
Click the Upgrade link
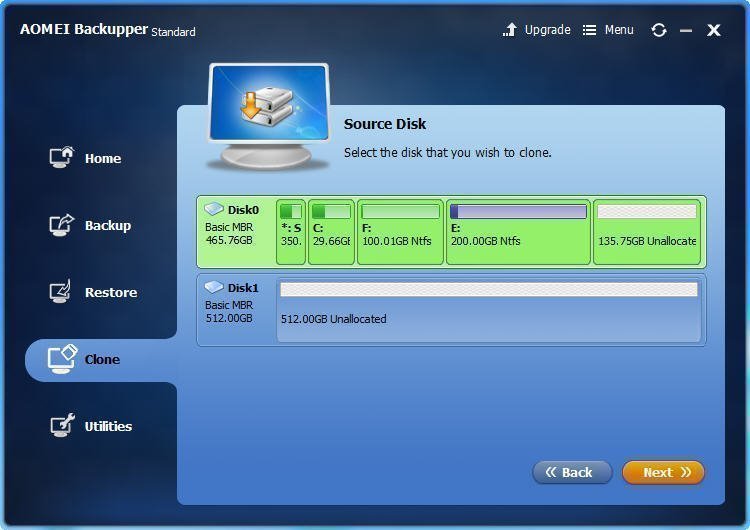coord(548,30)
